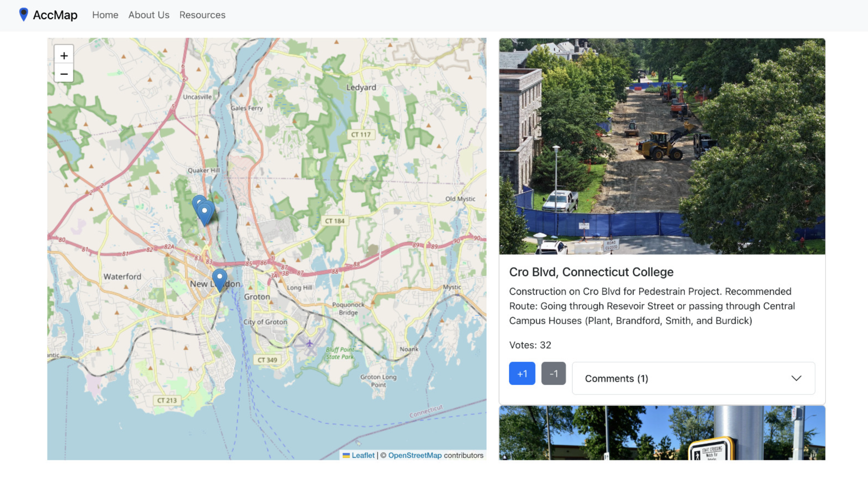868x480 pixels.
Task: Click the AccMap blue pin logo
Action: (x=24, y=15)
